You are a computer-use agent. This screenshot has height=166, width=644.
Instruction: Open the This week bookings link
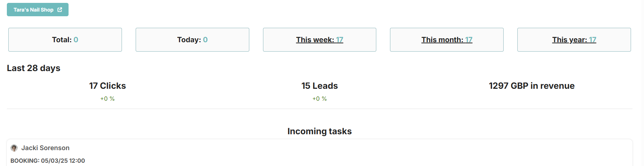(319, 40)
